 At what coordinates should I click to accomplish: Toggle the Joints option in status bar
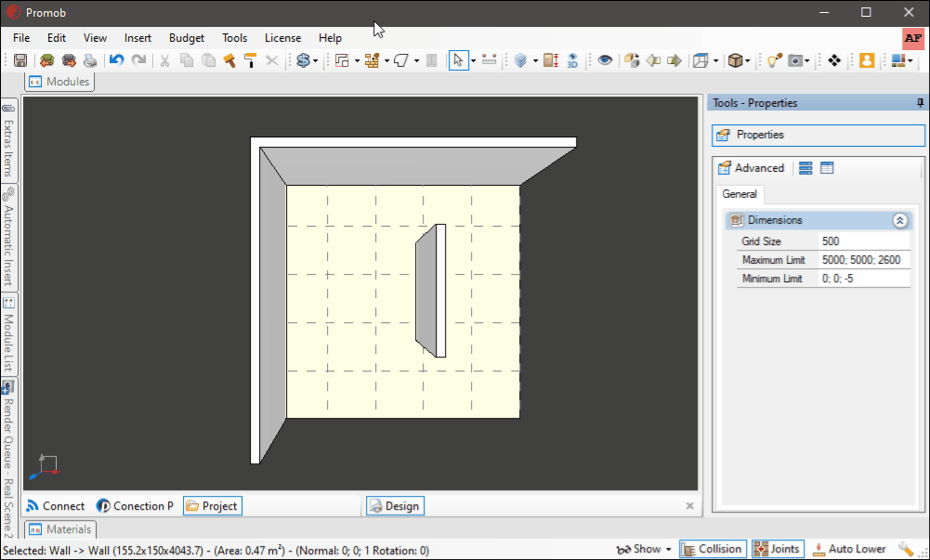[x=778, y=550]
